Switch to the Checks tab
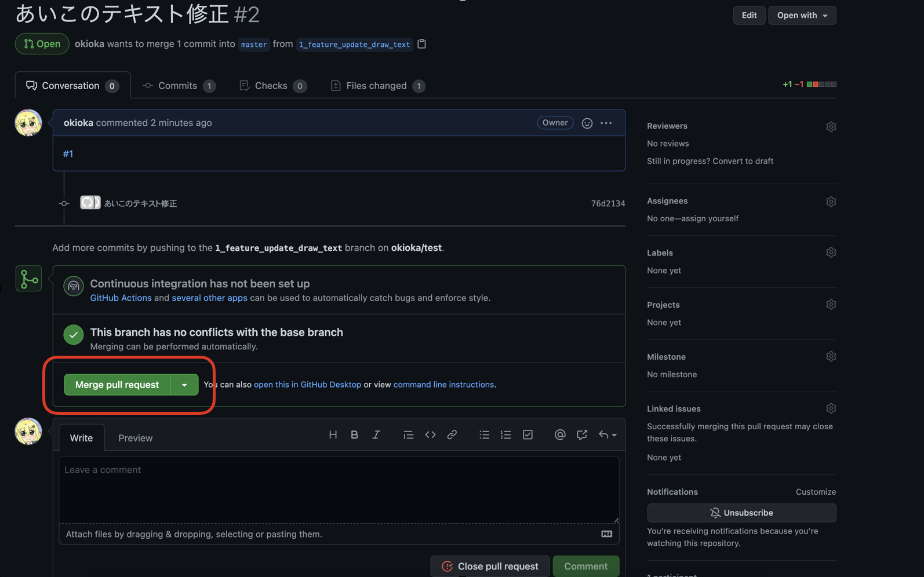This screenshot has height=577, width=924. (x=273, y=86)
